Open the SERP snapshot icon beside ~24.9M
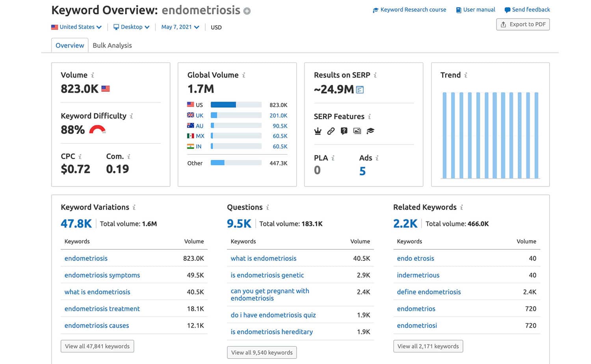591x364 pixels. [360, 90]
